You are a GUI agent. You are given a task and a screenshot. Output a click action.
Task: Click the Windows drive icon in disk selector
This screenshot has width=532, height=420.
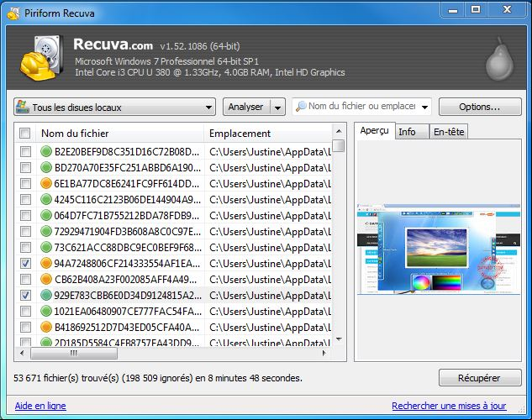(x=23, y=107)
